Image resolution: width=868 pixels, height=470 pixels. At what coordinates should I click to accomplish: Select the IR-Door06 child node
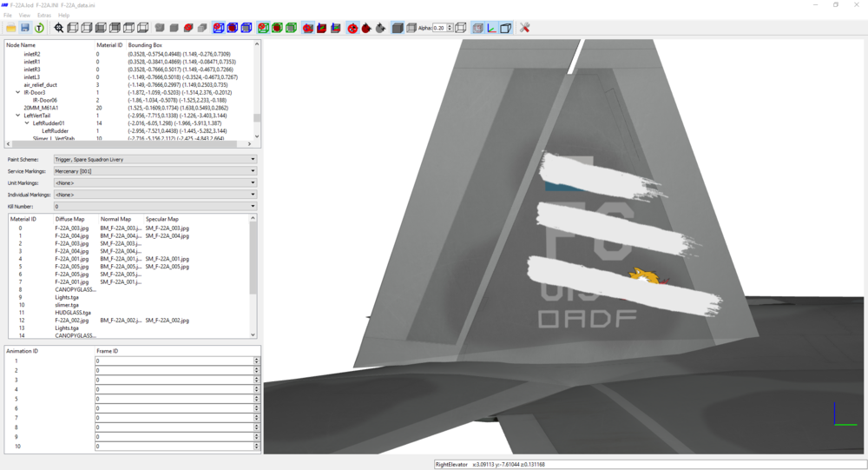[x=45, y=100]
